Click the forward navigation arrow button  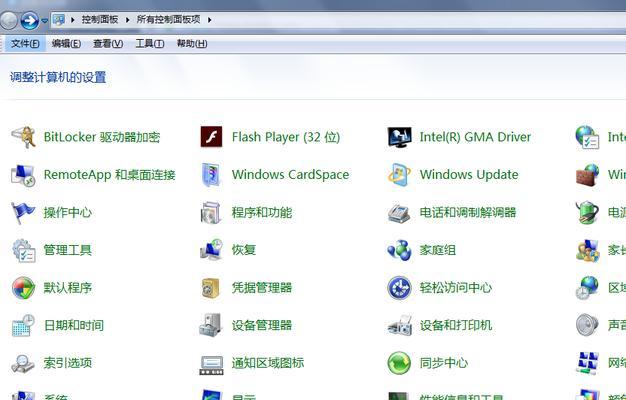[x=30, y=20]
